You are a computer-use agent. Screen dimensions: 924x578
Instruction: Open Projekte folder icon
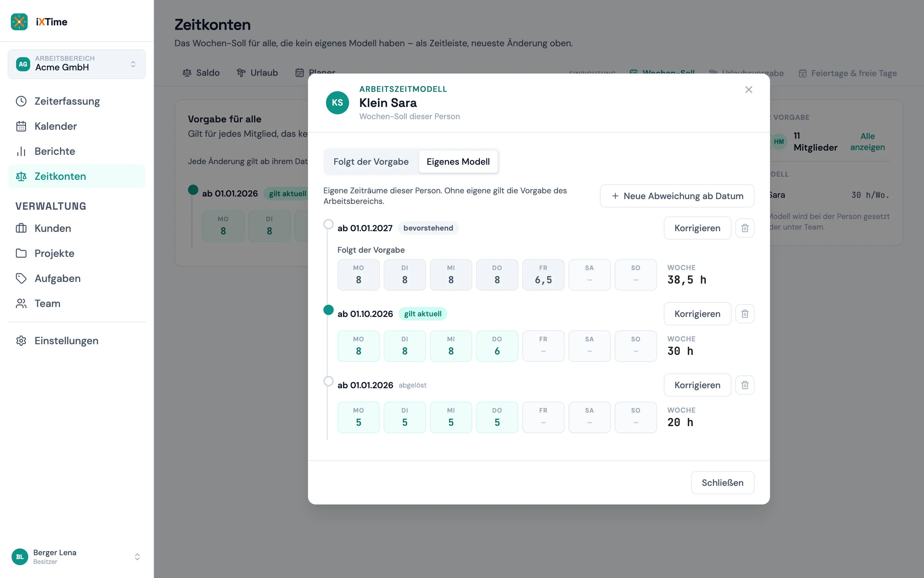tap(21, 253)
